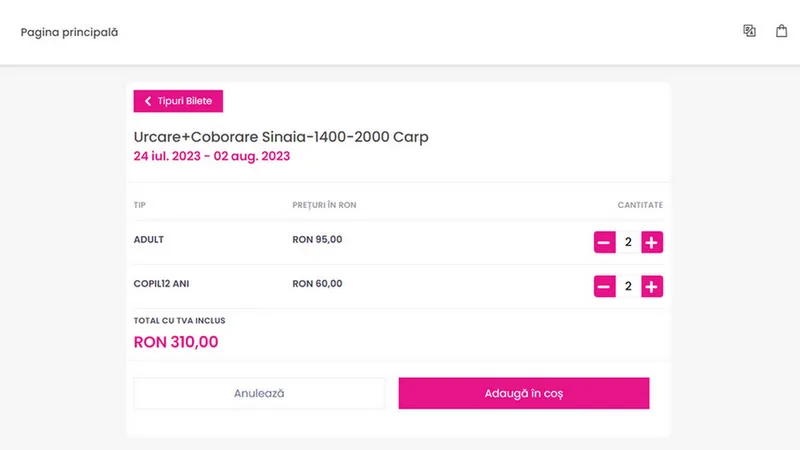Viewport: 800px width, 450px height.
Task: Select the ADULT quantity number field
Action: coord(628,242)
